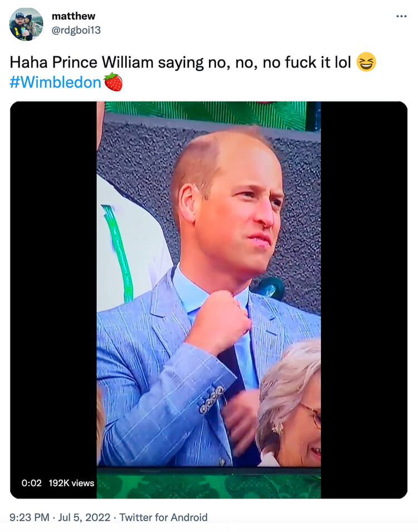418x532 pixels.
Task: Open the three-dot more options menu
Action: pos(401,16)
